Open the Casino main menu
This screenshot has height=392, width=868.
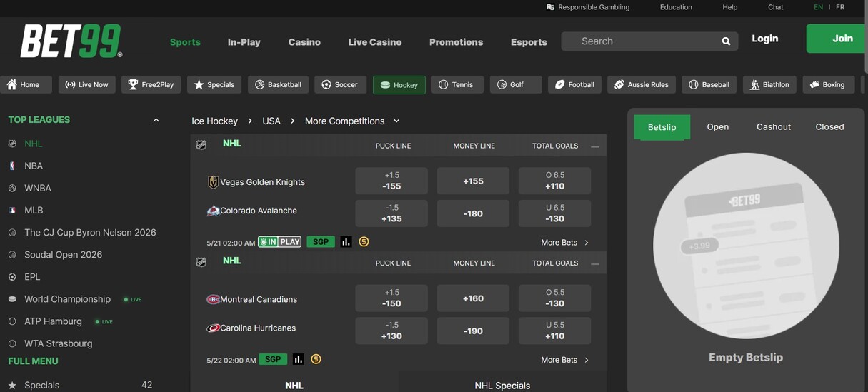tap(304, 42)
